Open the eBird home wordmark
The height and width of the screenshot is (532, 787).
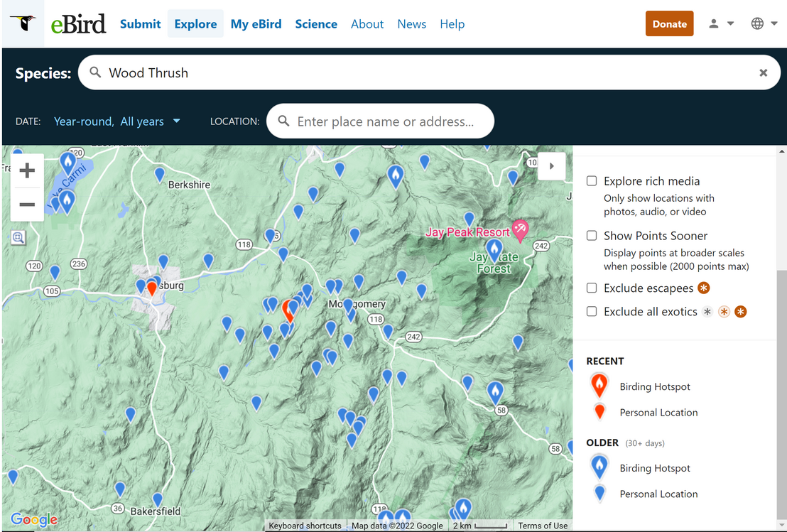(78, 23)
